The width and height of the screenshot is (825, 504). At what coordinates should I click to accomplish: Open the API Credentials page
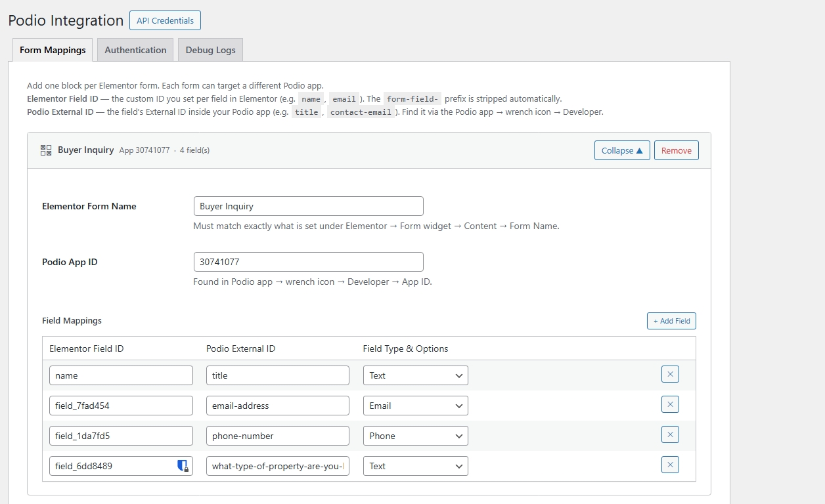[x=165, y=20]
